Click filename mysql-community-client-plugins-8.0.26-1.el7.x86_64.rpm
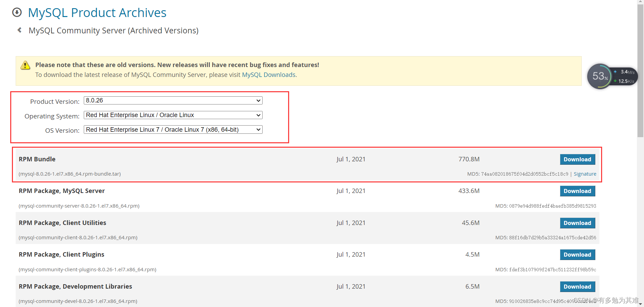The height and width of the screenshot is (307, 644). (88, 270)
